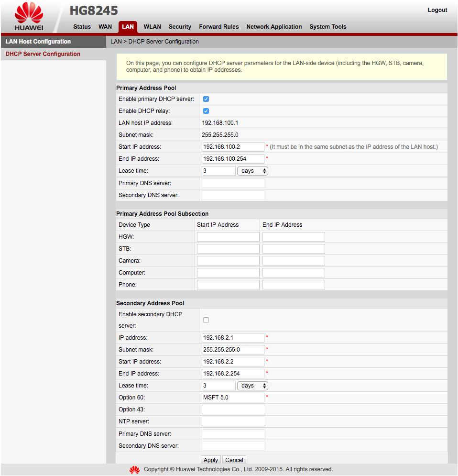Click the primary pool lease time value field
The width and height of the screenshot is (458, 476).
218,171
